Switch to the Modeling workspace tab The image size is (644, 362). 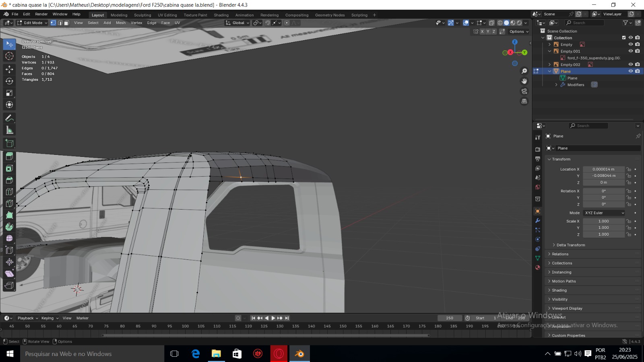click(119, 15)
